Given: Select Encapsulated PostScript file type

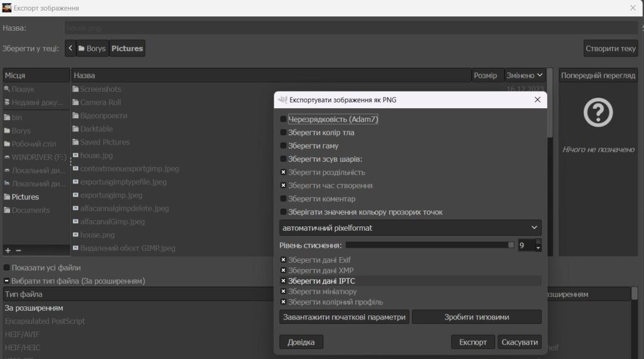Looking at the screenshot, I should [x=45, y=321].
